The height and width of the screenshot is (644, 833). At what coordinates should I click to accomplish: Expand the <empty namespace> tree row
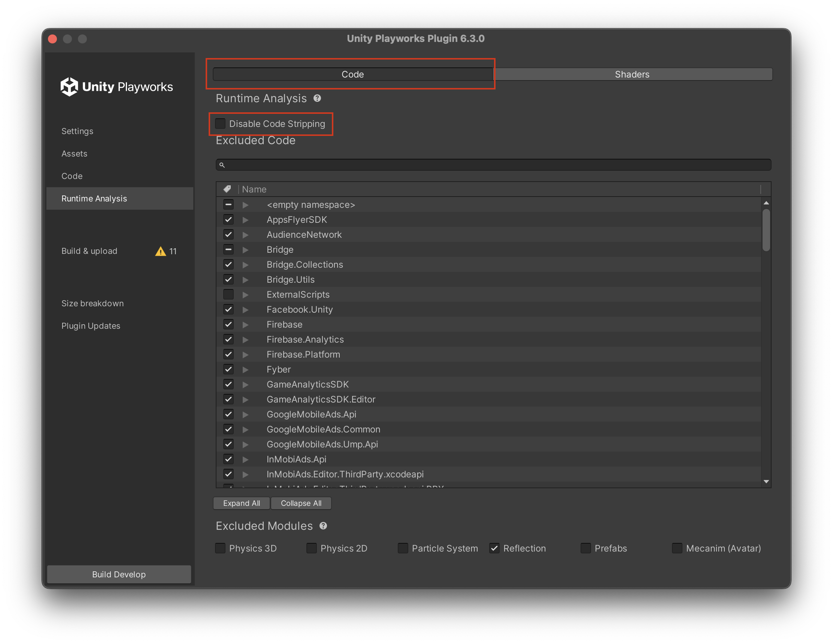[x=246, y=205]
